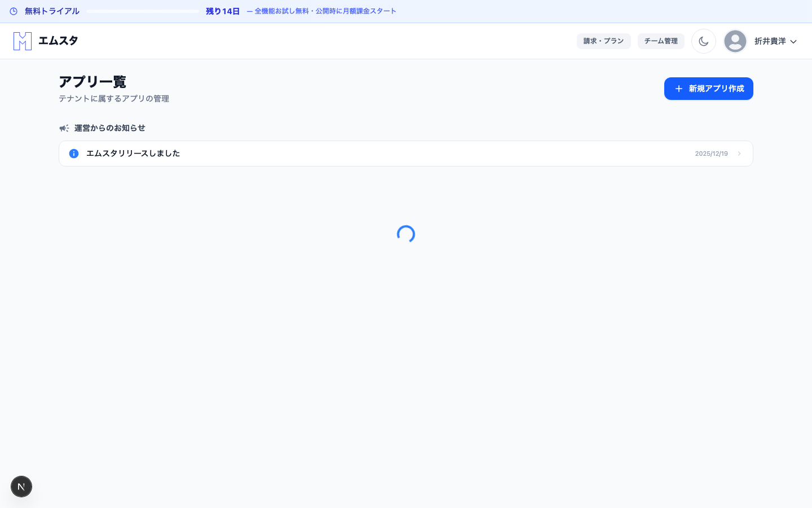The image size is (812, 508).
Task: Click the 残り14日 text
Action: 223,11
